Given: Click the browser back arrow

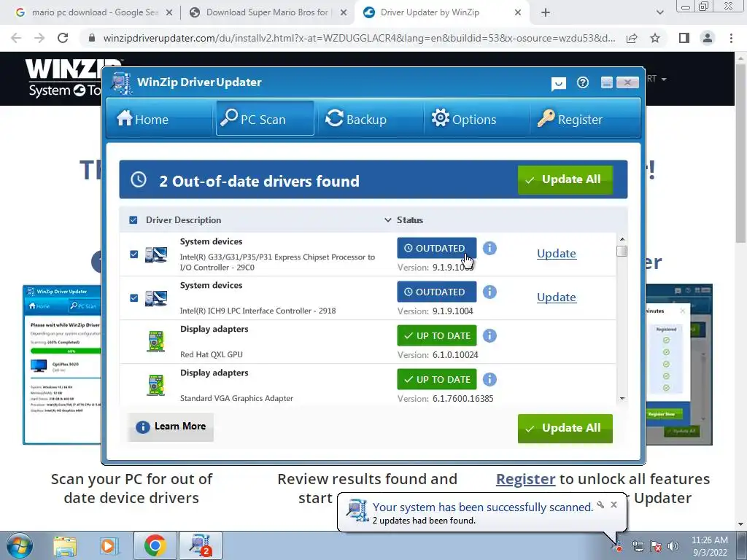Looking at the screenshot, I should [x=16, y=38].
